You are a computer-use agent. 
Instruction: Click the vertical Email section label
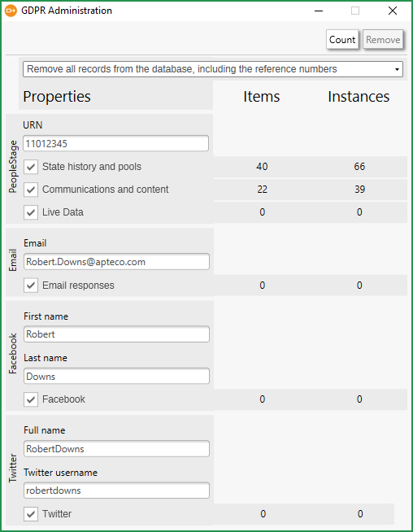point(12,259)
